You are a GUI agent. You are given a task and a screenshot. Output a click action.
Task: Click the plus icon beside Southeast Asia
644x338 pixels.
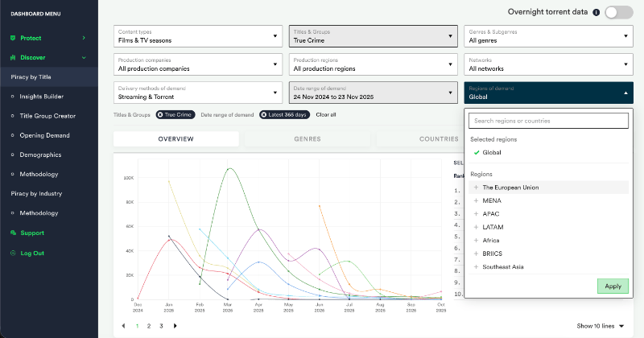[476, 266]
